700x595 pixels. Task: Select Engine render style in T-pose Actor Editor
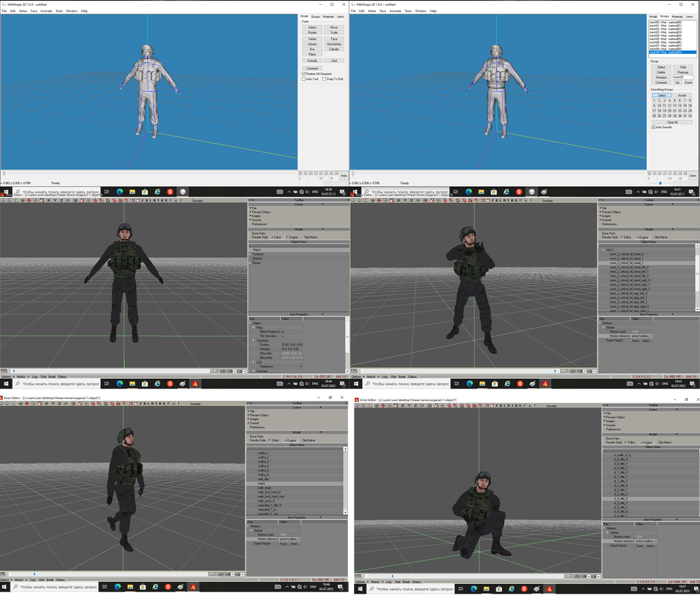(x=291, y=237)
